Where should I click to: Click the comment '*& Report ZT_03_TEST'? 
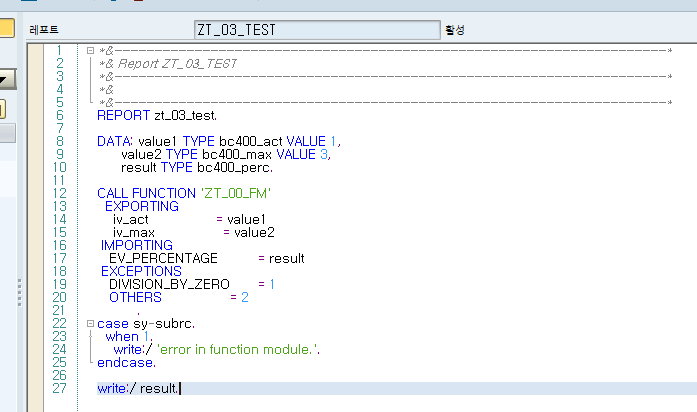coord(168,64)
